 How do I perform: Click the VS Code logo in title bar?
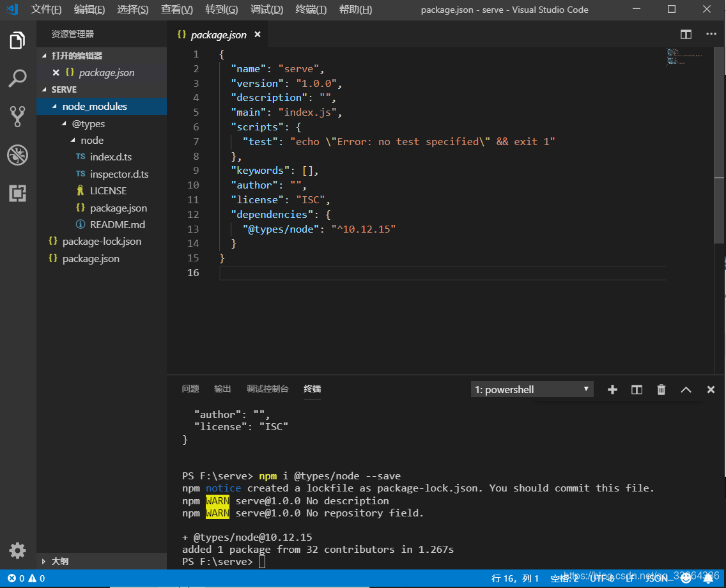pos(13,9)
